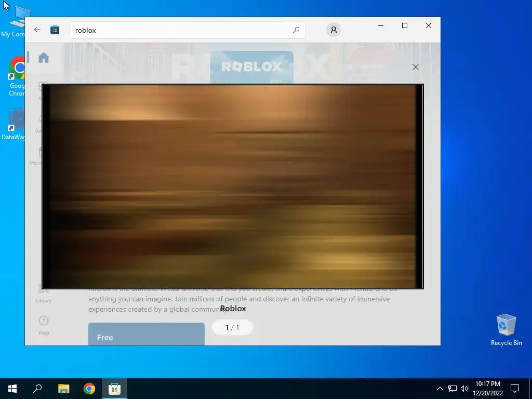The image size is (532, 399).
Task: Open the user account profile icon
Action: tap(334, 30)
